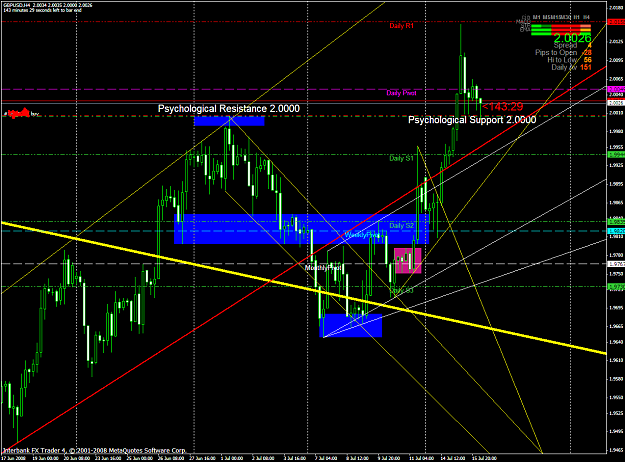Click the MonthlyPivot label

pyautogui.click(x=323, y=268)
